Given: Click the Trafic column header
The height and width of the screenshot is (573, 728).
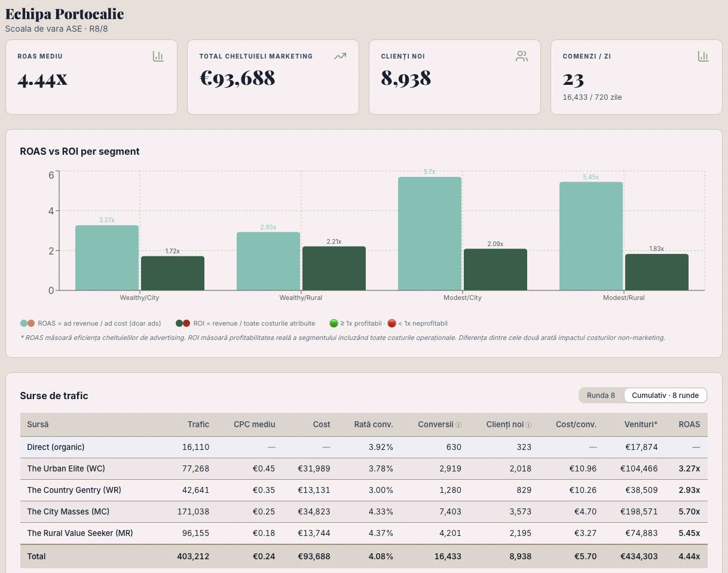Looking at the screenshot, I should [198, 424].
